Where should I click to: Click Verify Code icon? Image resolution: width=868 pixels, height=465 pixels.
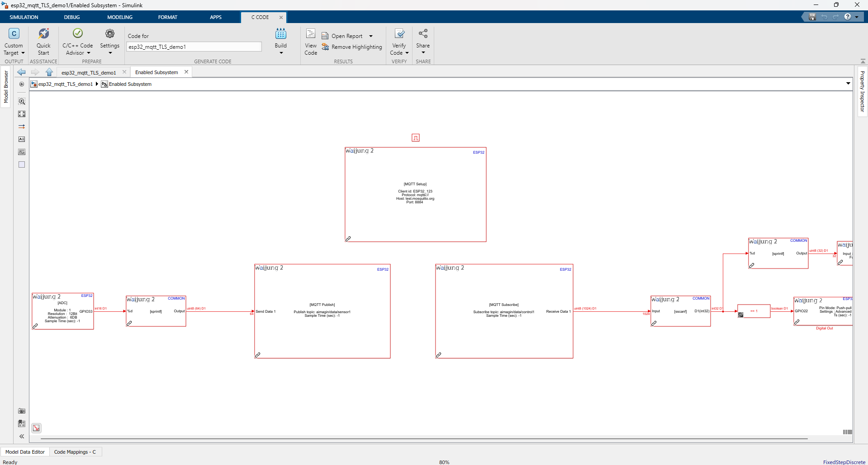pos(399,33)
